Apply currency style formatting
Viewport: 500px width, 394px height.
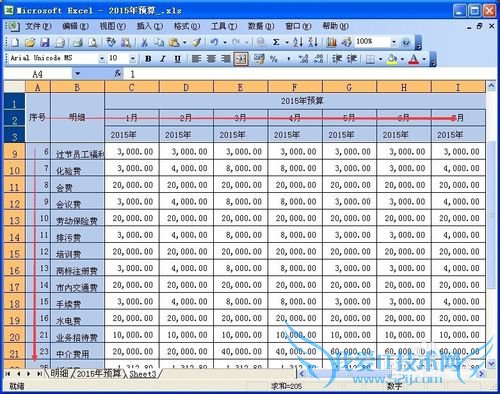coord(259,59)
